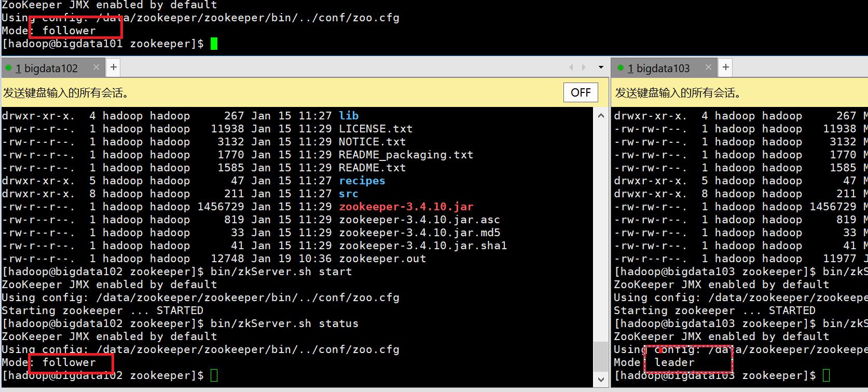Viewport: 868px width, 392px height.
Task: Click the 'lib' directory name
Action: pyautogui.click(x=349, y=116)
